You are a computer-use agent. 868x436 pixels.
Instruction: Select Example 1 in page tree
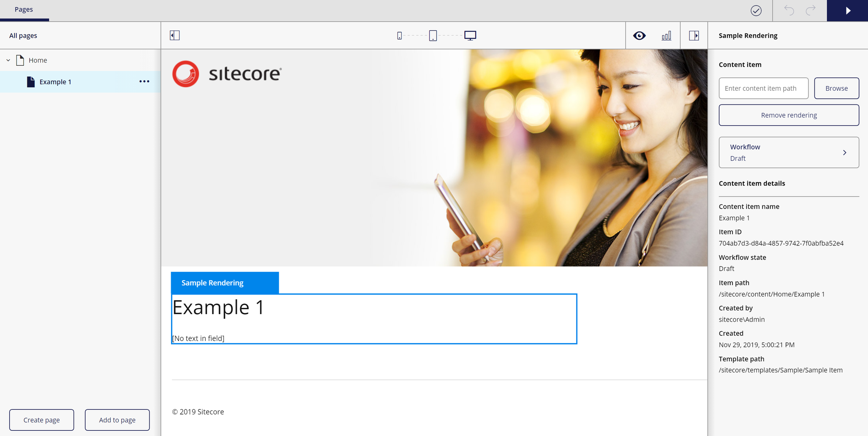point(55,82)
